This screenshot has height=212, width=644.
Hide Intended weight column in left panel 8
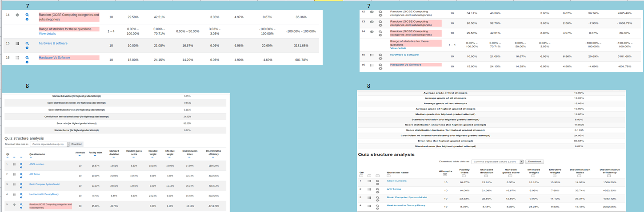point(152,157)
